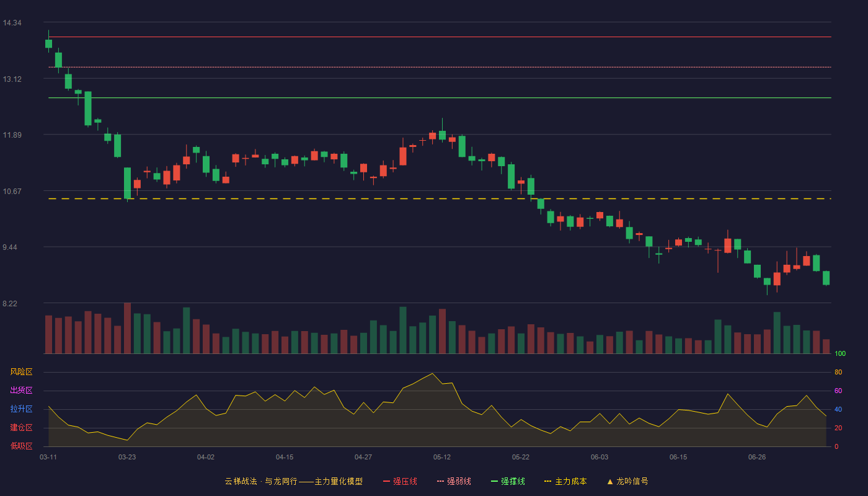Click the red dotted 强弱线 on chart

pyautogui.click(x=440, y=67)
